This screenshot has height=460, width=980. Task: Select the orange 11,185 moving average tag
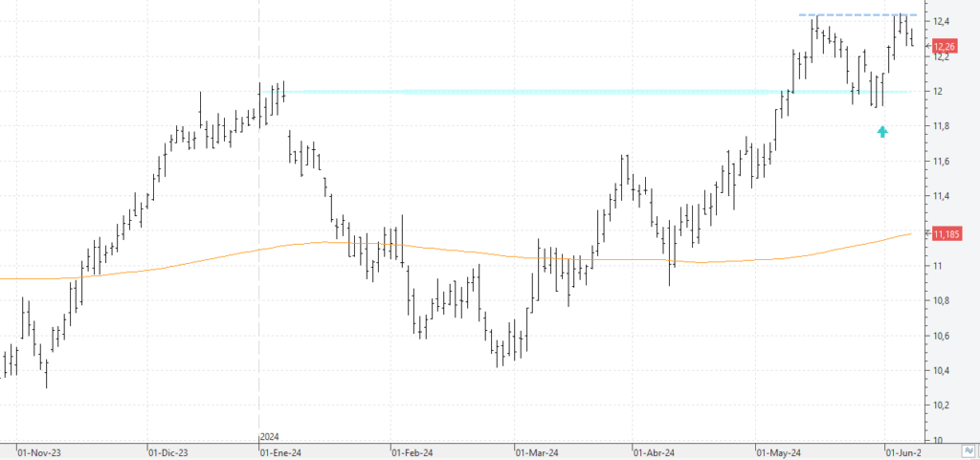pos(946,233)
